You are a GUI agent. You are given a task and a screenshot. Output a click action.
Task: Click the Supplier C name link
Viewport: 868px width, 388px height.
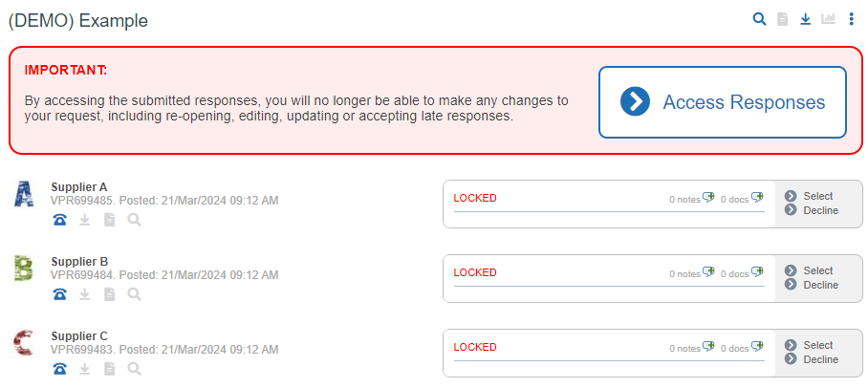click(x=79, y=336)
